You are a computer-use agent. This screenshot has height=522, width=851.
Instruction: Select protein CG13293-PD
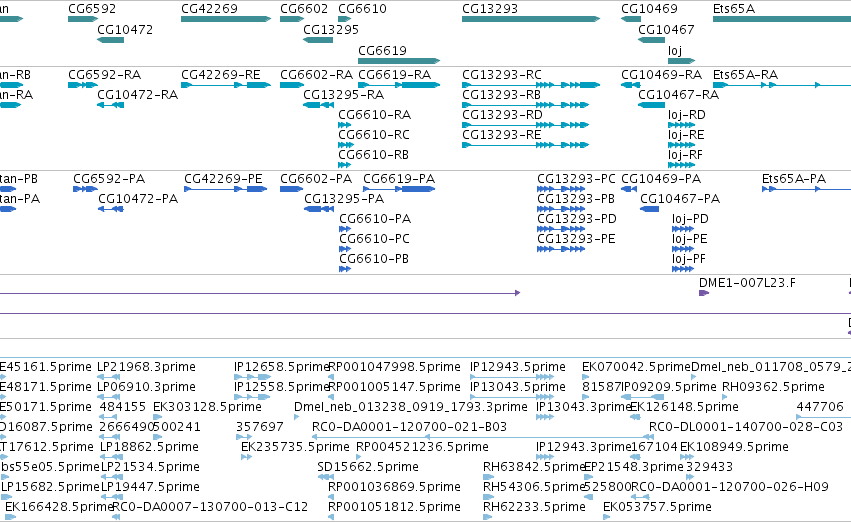(x=576, y=219)
